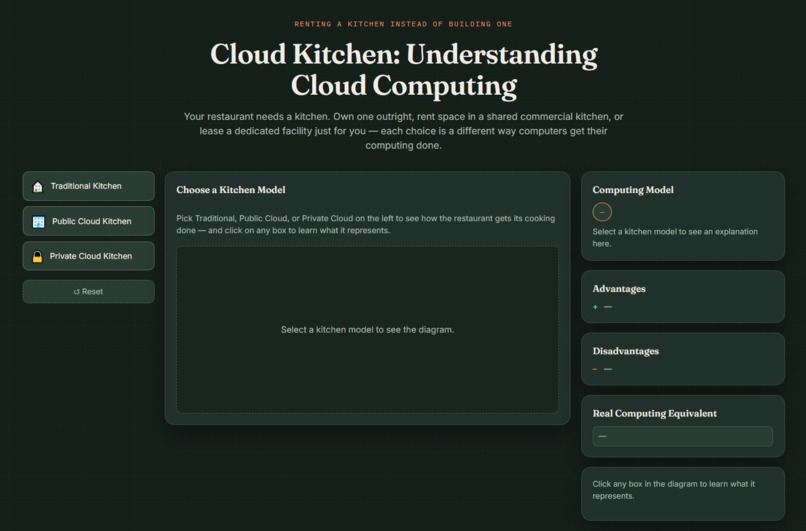Screen dimensions: 806x531
Task: Click the building icon on Public Cloud Kitchen
Action: [39, 222]
